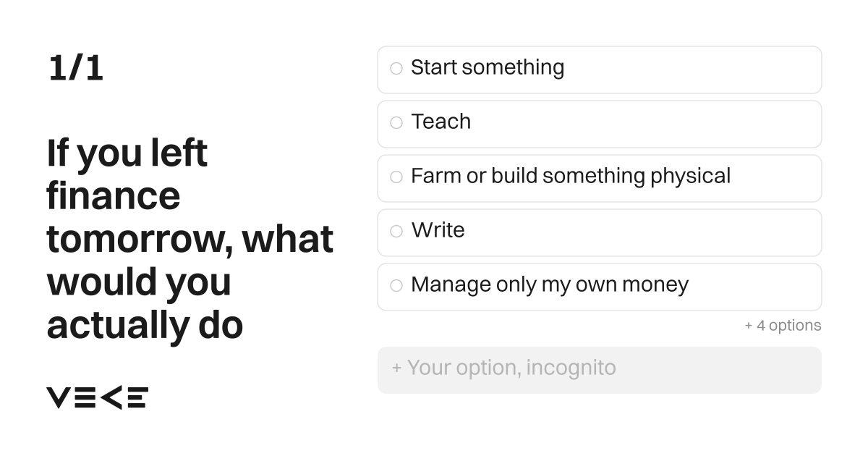
Task: Select 'Manage only my own money' radio circle
Action: click(x=396, y=286)
